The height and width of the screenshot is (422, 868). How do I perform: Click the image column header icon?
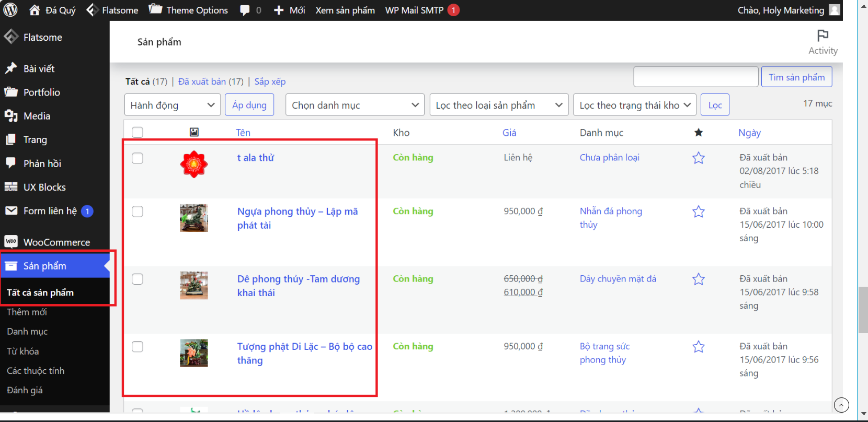194,132
